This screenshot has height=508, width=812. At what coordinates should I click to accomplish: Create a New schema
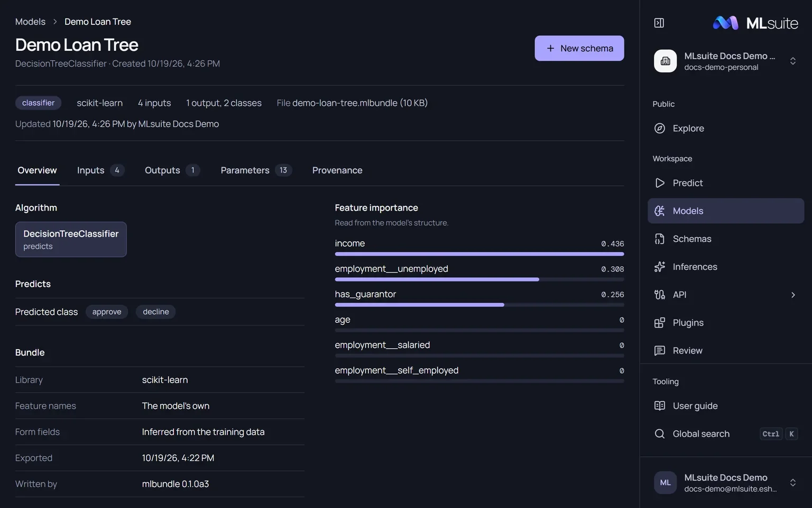coord(579,48)
